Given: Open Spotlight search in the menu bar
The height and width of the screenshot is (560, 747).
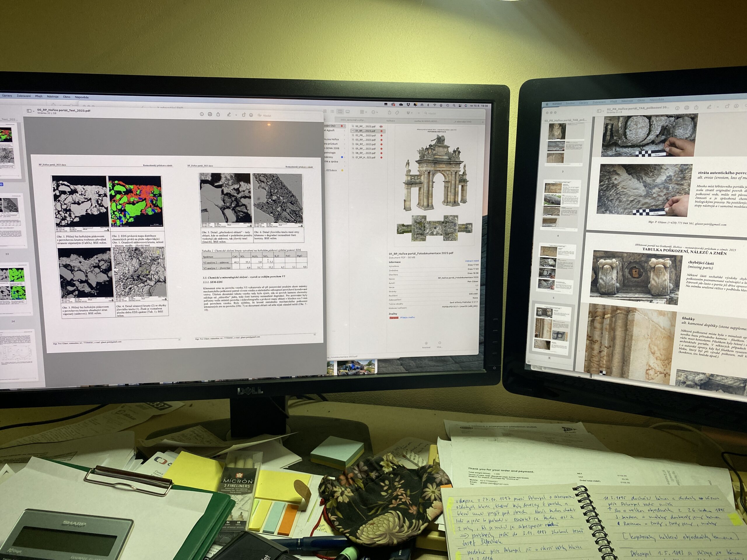Looking at the screenshot, I should (x=454, y=105).
